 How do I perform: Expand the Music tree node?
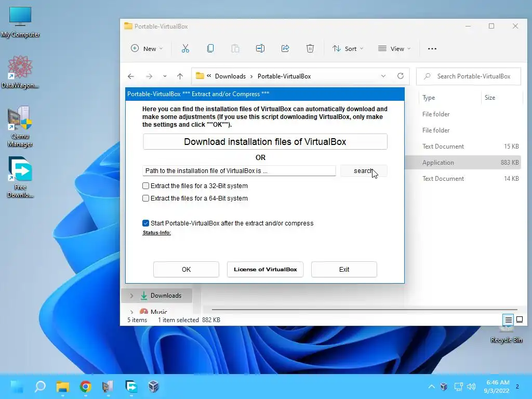(x=131, y=311)
